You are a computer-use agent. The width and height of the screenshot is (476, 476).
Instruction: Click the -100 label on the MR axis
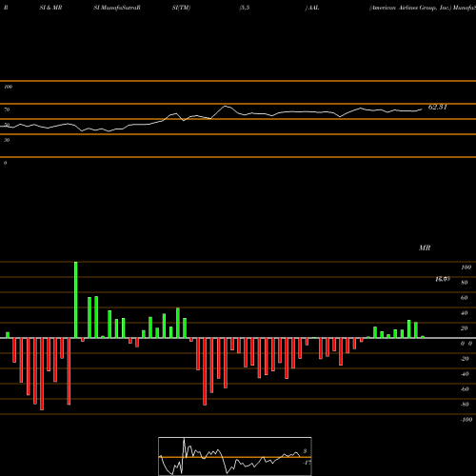[466, 420]
